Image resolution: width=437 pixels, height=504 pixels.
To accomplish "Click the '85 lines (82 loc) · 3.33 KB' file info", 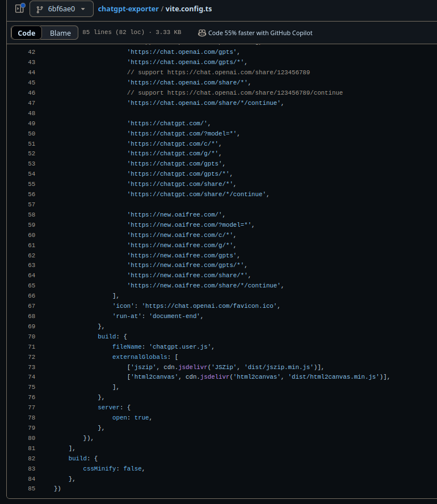I will coord(132,32).
